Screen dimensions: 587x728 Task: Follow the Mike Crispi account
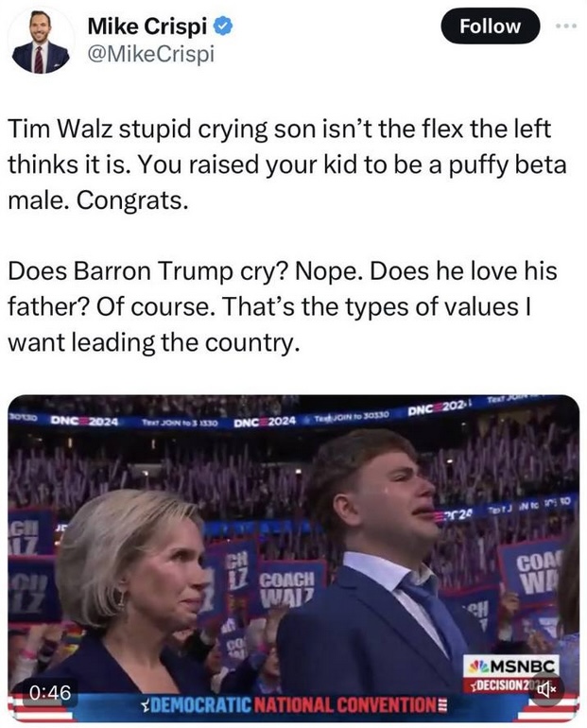pyautogui.click(x=490, y=26)
